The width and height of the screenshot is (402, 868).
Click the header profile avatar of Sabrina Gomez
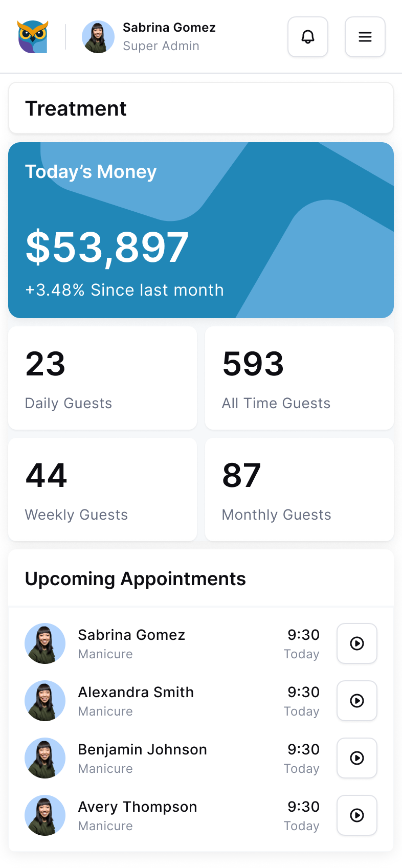point(98,37)
